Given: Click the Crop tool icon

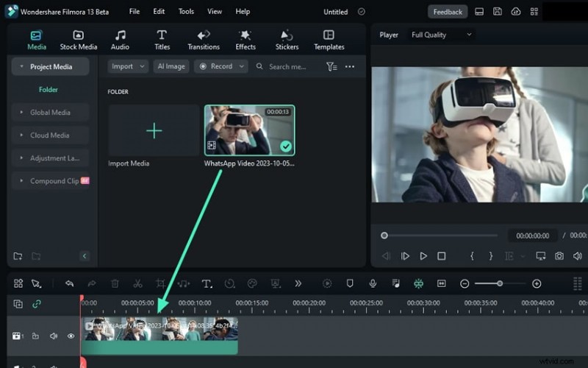Looking at the screenshot, I should point(160,283).
